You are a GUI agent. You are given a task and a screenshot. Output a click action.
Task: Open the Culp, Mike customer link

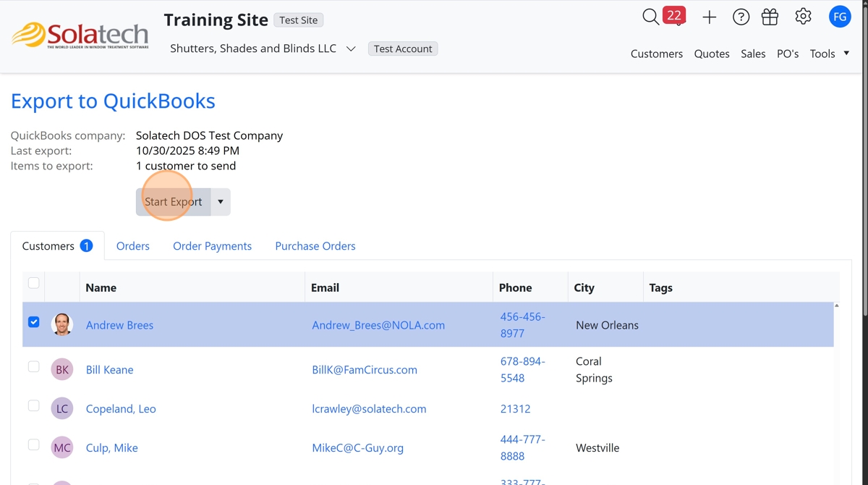pyautogui.click(x=111, y=448)
